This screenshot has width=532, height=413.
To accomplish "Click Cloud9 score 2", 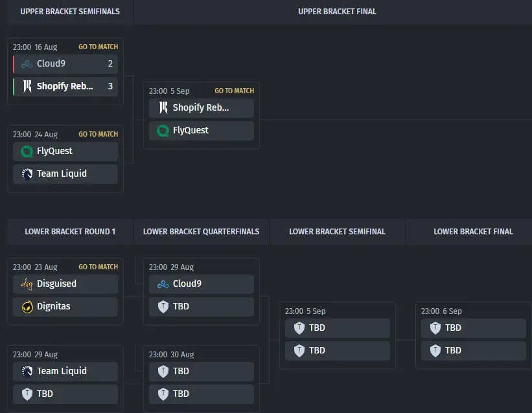I will click(x=110, y=63).
